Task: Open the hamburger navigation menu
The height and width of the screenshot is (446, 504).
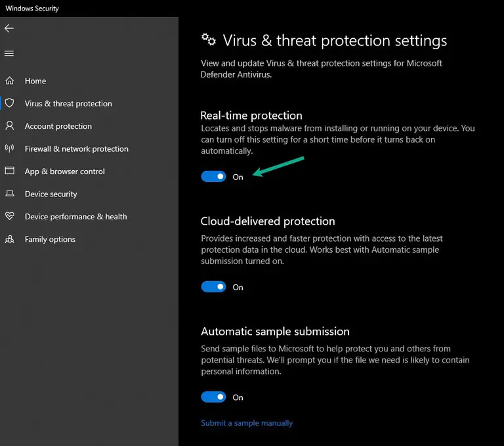Action: [x=9, y=53]
